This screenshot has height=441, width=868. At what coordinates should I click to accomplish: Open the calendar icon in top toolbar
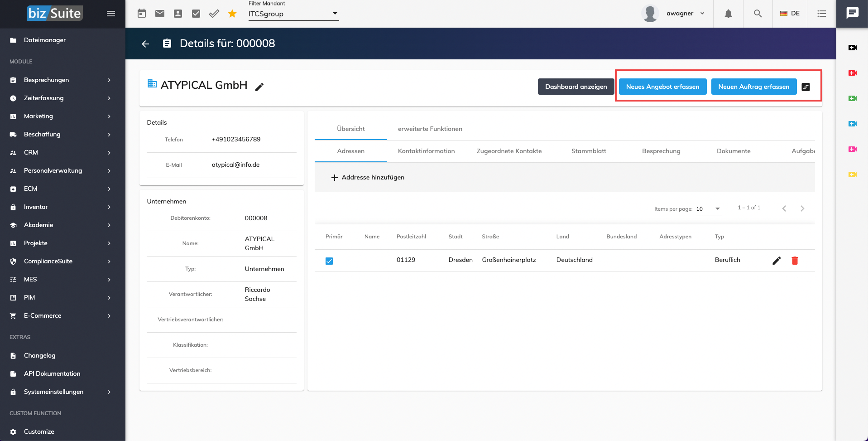[142, 14]
